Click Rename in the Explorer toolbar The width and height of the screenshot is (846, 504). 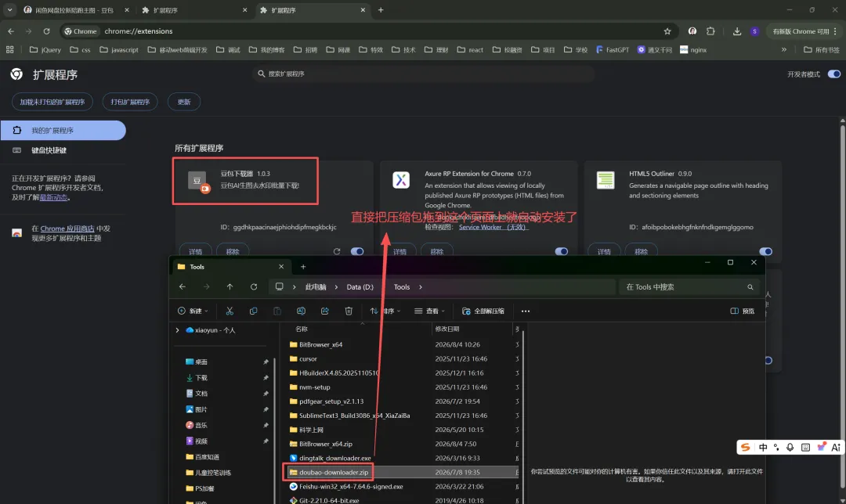pos(301,311)
